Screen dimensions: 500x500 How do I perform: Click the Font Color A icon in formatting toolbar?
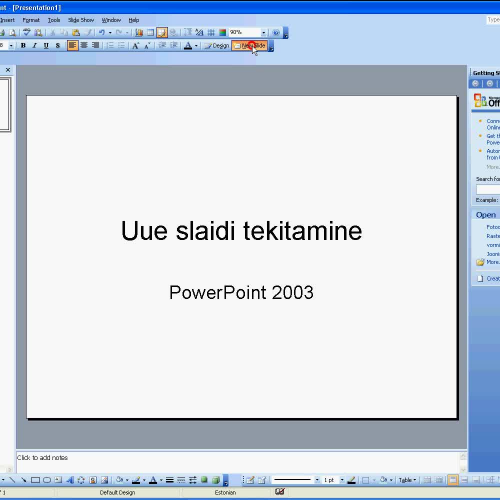tap(188, 46)
